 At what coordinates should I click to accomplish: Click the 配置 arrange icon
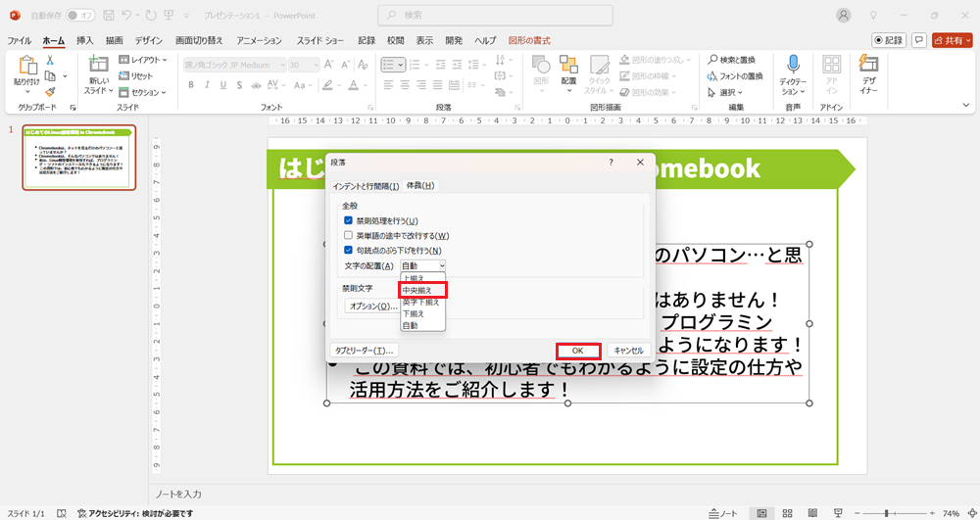click(x=568, y=65)
